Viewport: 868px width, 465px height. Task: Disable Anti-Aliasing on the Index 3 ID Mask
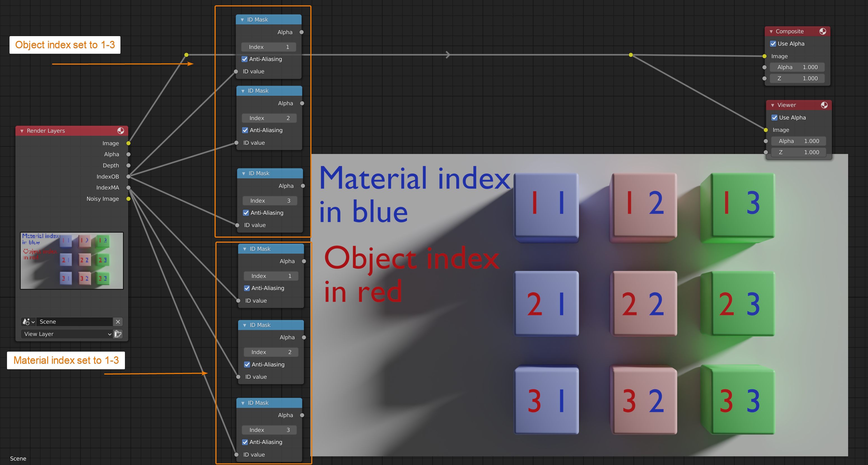click(x=246, y=213)
